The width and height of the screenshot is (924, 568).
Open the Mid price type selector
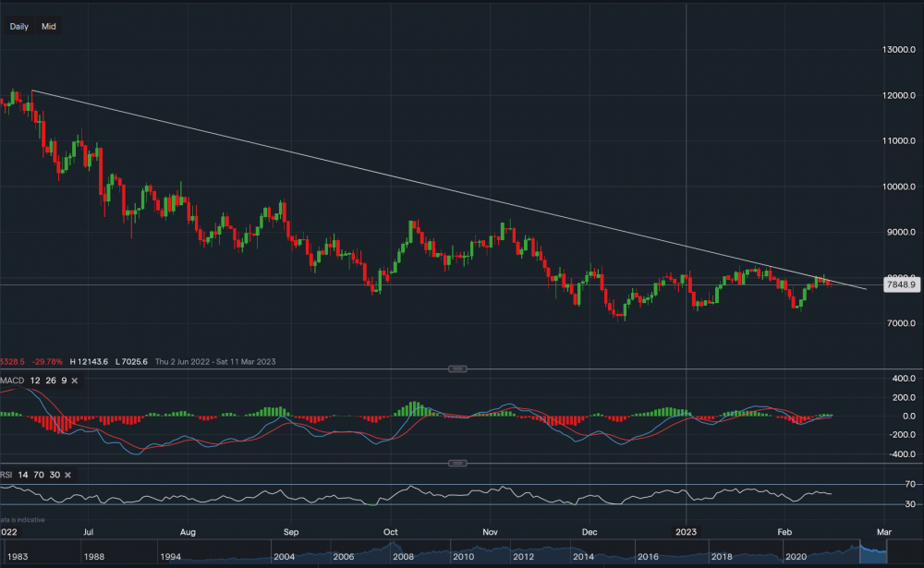49,27
